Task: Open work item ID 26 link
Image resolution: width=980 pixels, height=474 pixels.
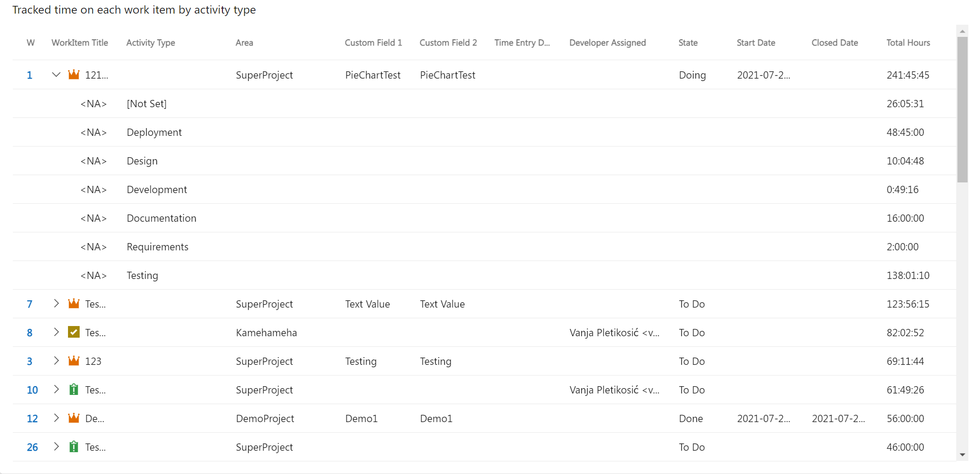Action: point(32,447)
